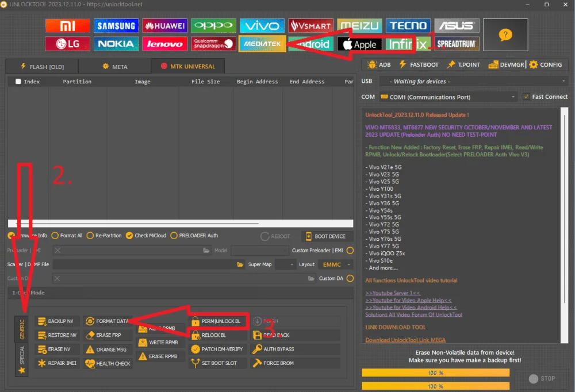Click the ERASE RPMB button
The height and width of the screenshot is (392, 575).
pyautogui.click(x=160, y=356)
